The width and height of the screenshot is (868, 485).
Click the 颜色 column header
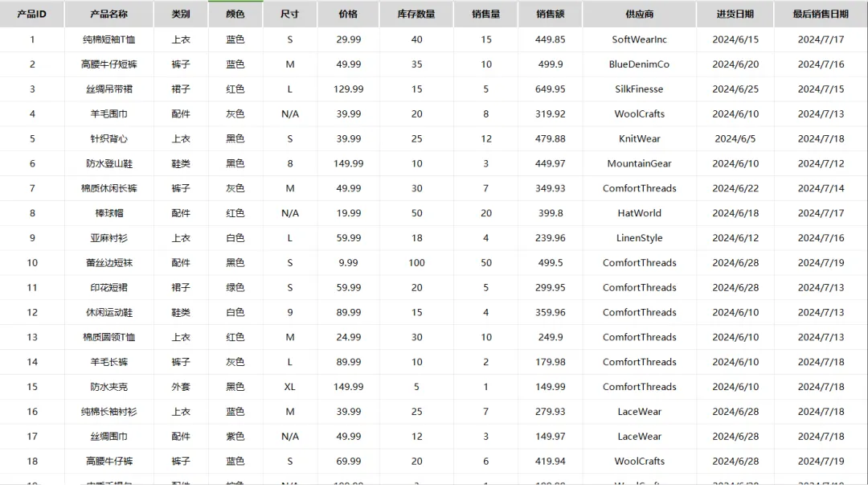tap(234, 14)
